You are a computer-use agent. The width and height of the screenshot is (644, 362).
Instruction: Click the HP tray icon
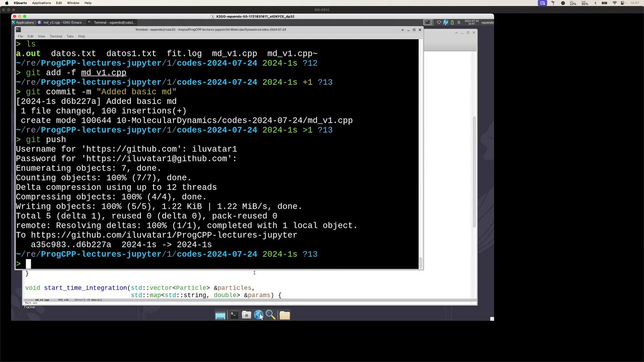point(445,23)
